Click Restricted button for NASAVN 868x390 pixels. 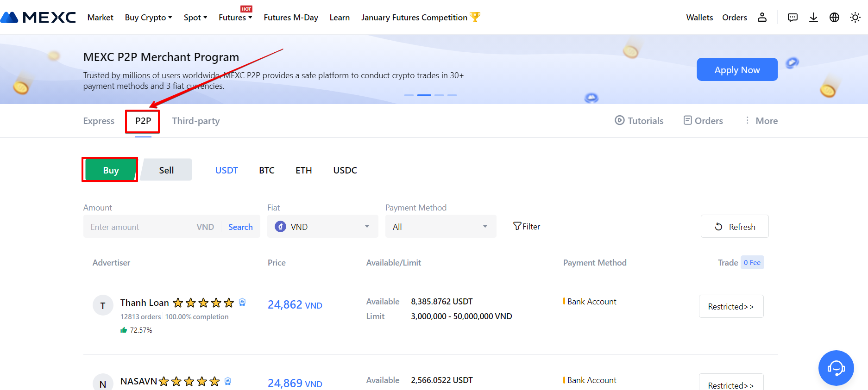tap(731, 382)
